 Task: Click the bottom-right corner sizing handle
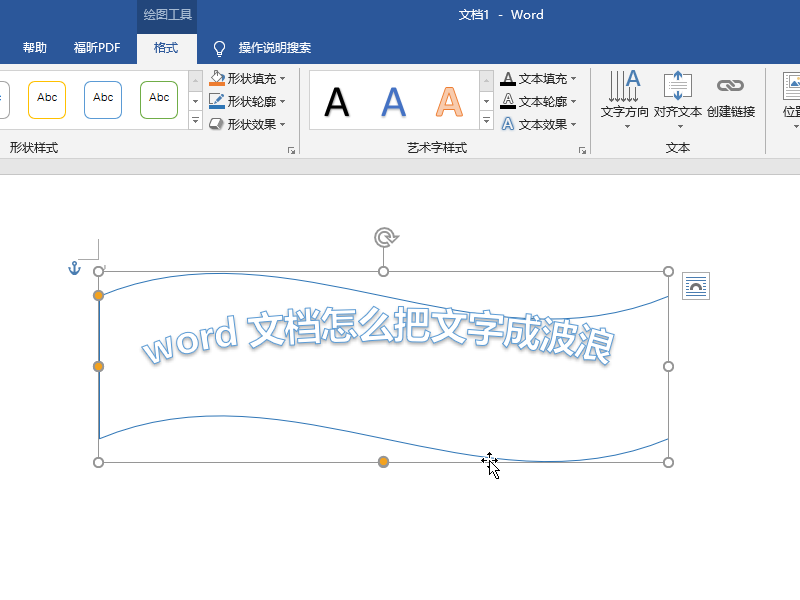(668, 462)
